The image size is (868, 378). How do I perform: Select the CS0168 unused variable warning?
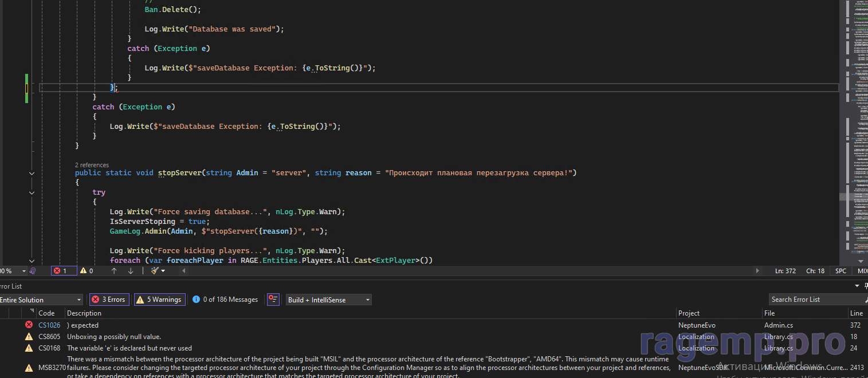[434, 348]
